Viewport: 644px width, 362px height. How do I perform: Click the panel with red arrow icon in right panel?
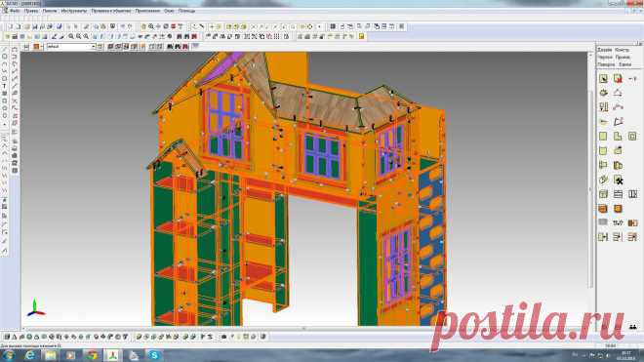(x=618, y=78)
